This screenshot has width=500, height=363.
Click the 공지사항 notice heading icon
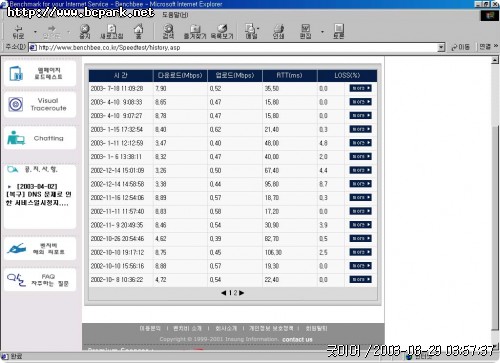13,169
